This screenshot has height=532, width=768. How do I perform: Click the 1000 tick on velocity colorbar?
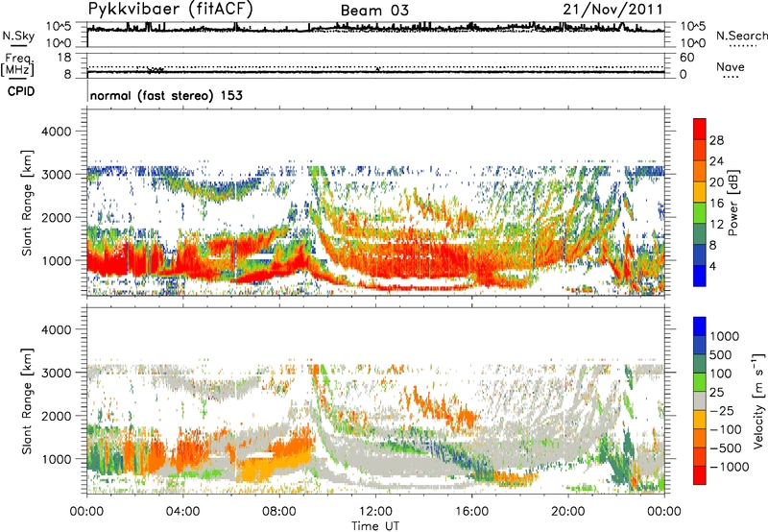[x=725, y=336]
